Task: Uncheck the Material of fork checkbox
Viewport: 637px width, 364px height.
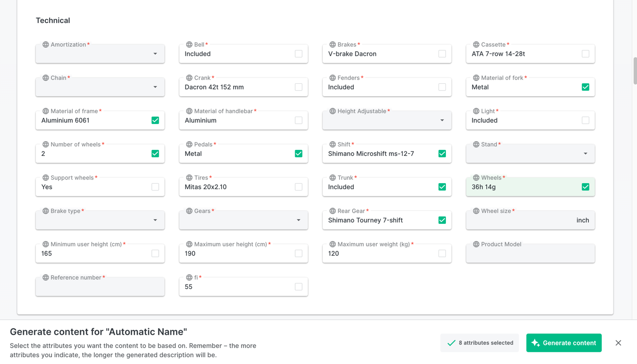Action: (585, 87)
